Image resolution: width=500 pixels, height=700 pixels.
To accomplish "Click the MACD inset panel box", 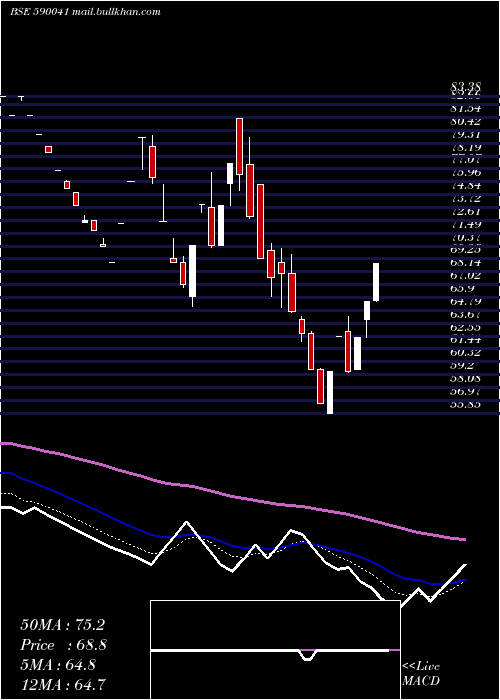I will [275, 650].
